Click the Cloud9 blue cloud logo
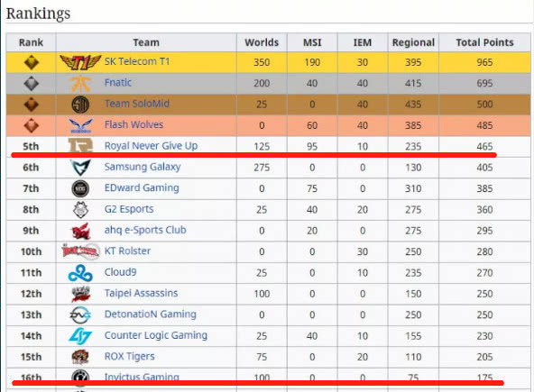This screenshot has height=392, width=534. 80,273
